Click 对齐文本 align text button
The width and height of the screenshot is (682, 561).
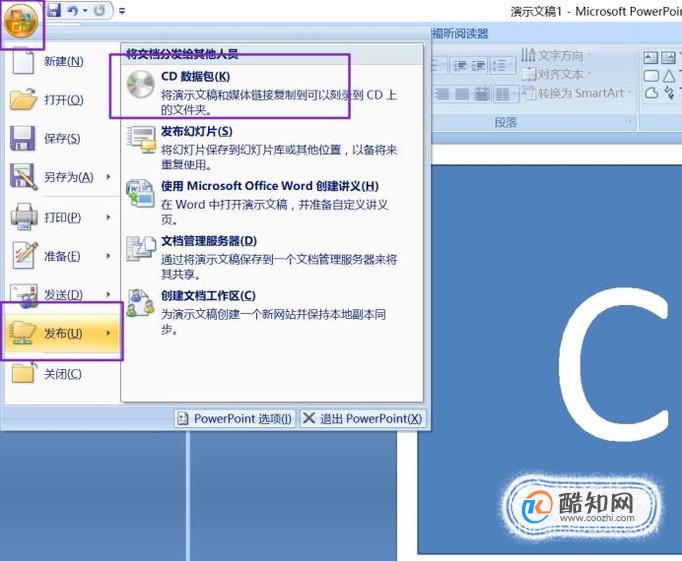click(x=555, y=74)
